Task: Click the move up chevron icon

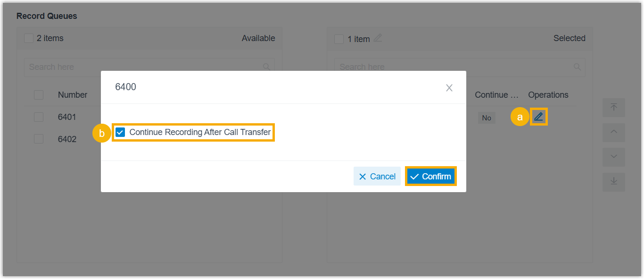Action: pos(613,133)
